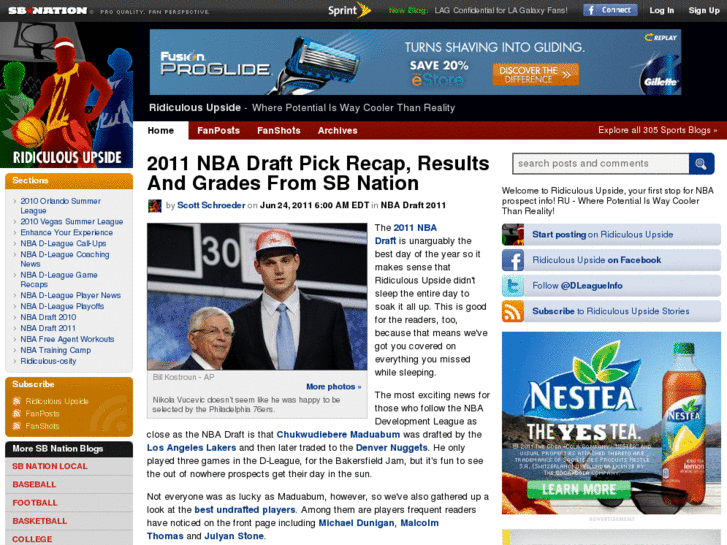Screen dimensions: 727x545
Task: Open the Sign Up link
Action: 704,10
